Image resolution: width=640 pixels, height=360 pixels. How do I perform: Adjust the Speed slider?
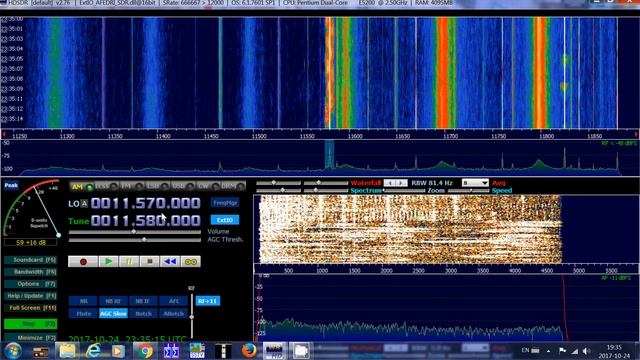pos(469,191)
